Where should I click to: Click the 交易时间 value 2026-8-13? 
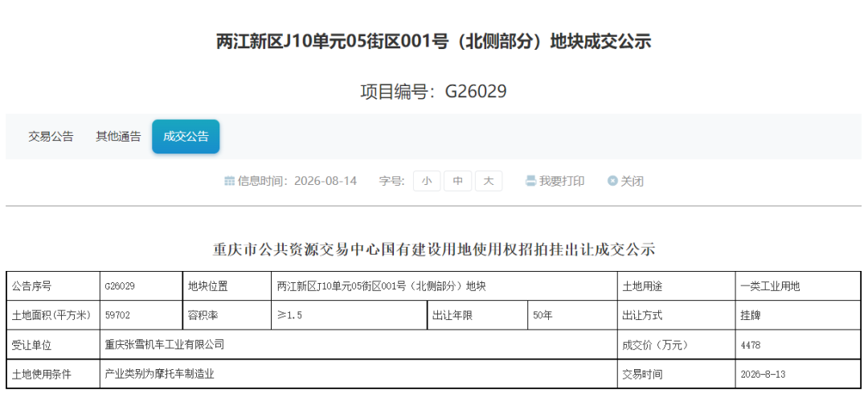click(x=763, y=374)
